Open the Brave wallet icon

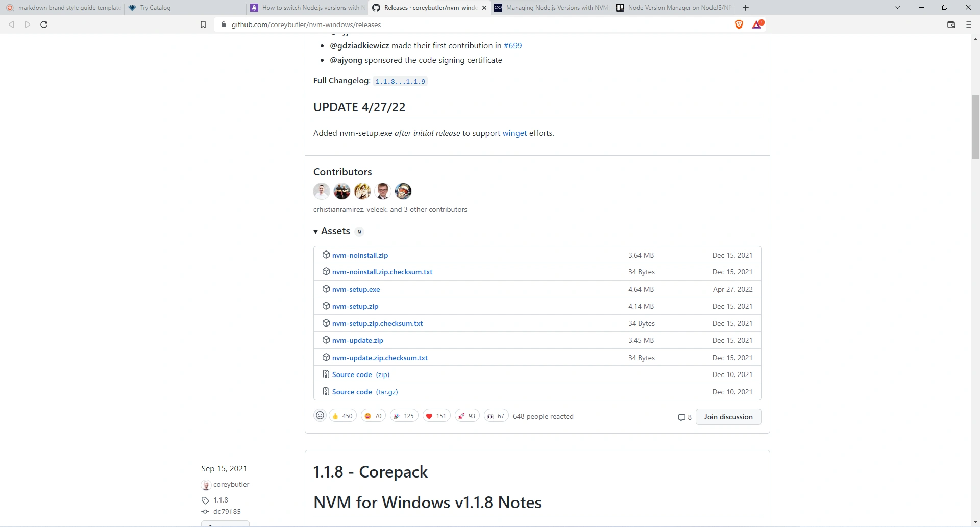tap(951, 24)
